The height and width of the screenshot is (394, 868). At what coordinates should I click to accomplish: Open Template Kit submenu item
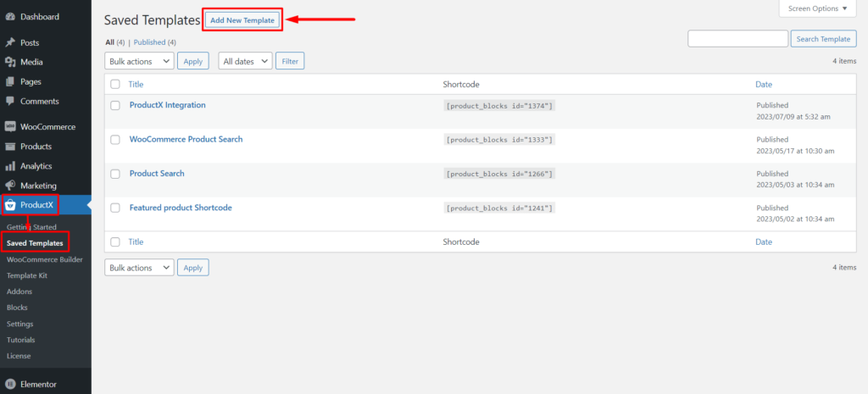(x=26, y=275)
